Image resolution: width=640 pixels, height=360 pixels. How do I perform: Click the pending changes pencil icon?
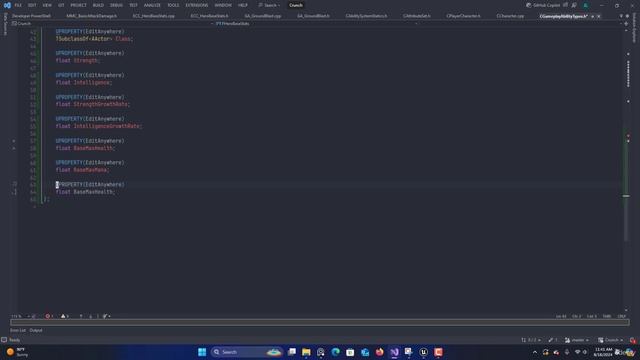(553, 340)
